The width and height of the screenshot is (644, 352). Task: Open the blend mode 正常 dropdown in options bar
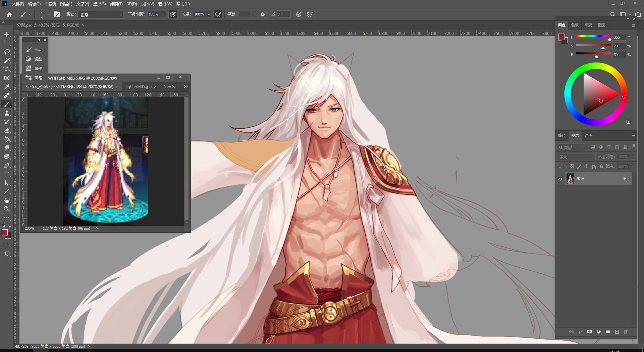[x=101, y=14]
